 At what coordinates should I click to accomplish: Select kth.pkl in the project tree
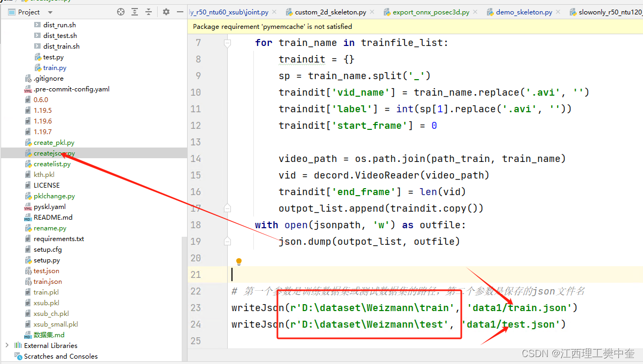pyautogui.click(x=44, y=175)
